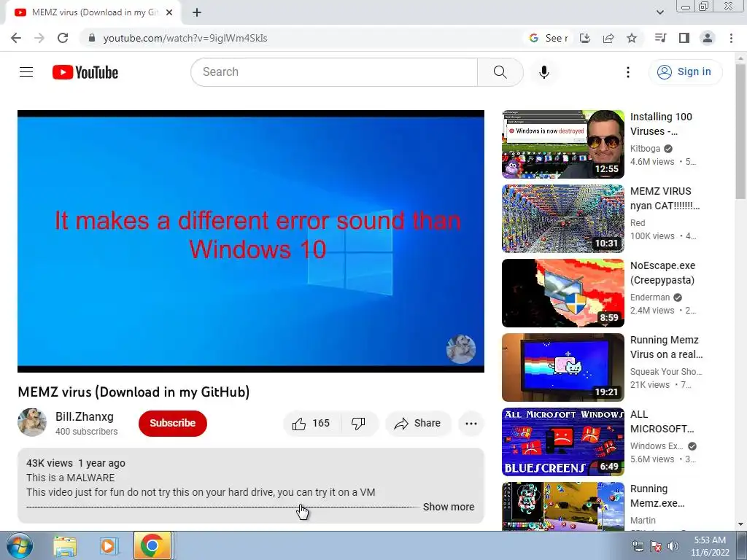Open Windows Media Player from the taskbar
747x560 pixels.
point(108,546)
